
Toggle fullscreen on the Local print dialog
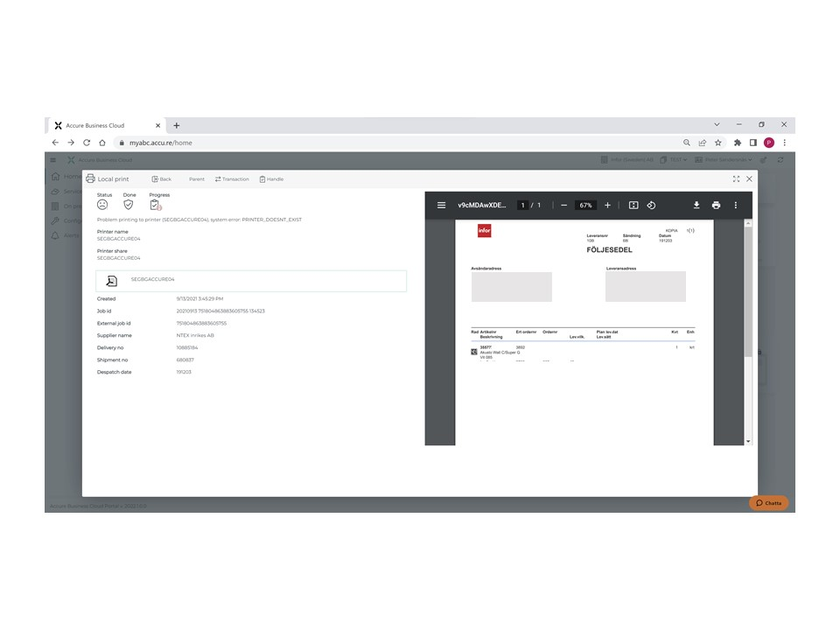[737, 178]
